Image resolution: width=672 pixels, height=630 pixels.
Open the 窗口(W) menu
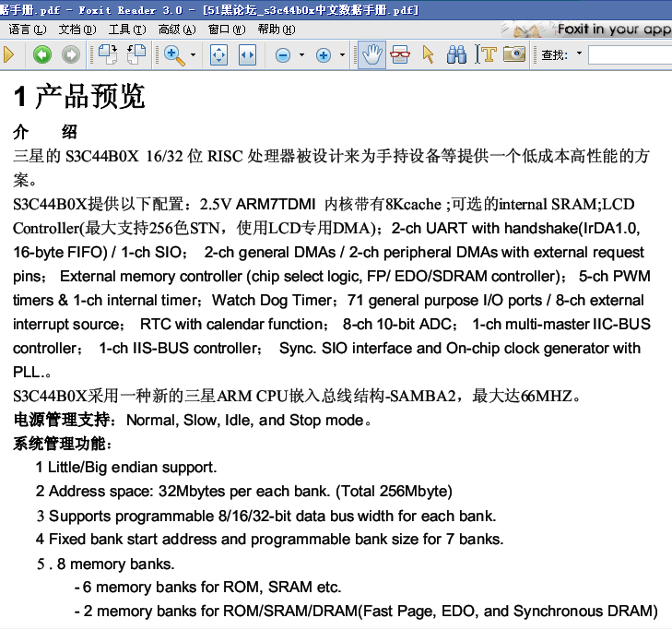tap(227, 30)
